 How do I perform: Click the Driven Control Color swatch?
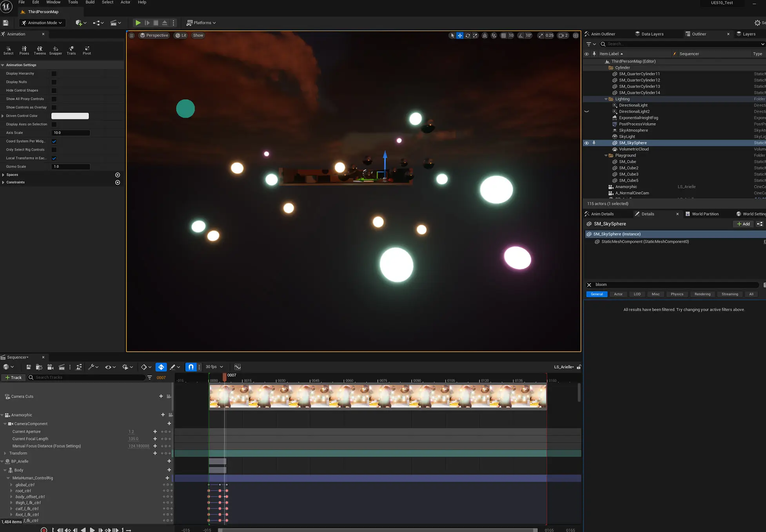pos(70,116)
